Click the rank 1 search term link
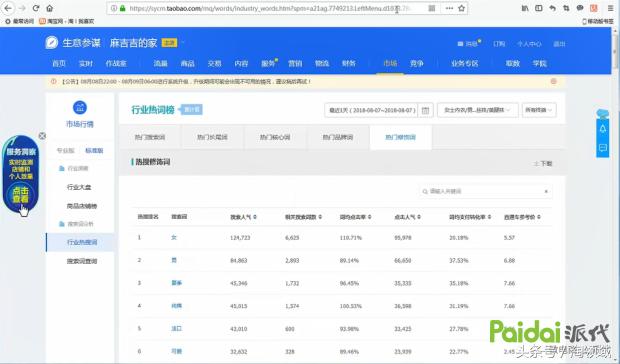 coord(174,238)
